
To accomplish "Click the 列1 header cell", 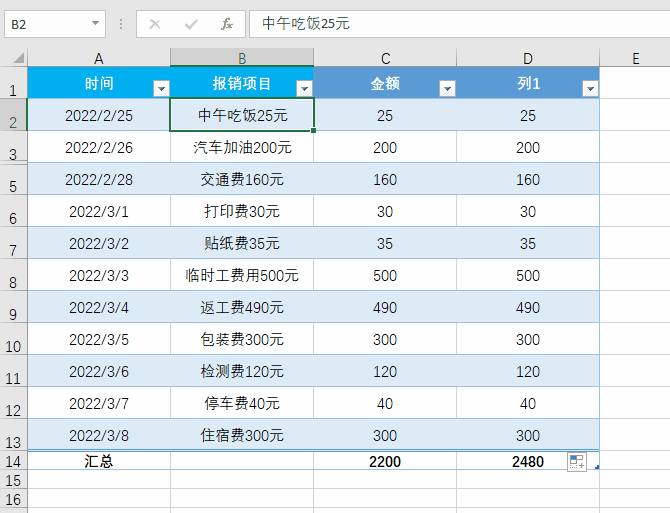I will [528, 83].
